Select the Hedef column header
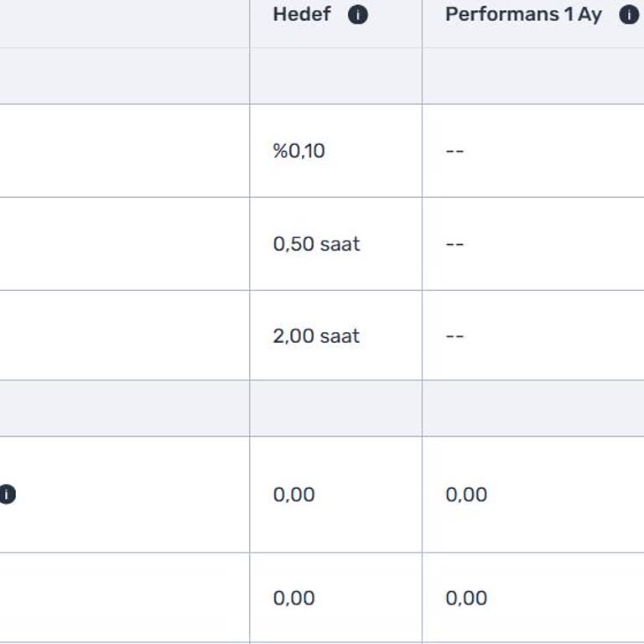This screenshot has width=644, height=644. coord(302,15)
